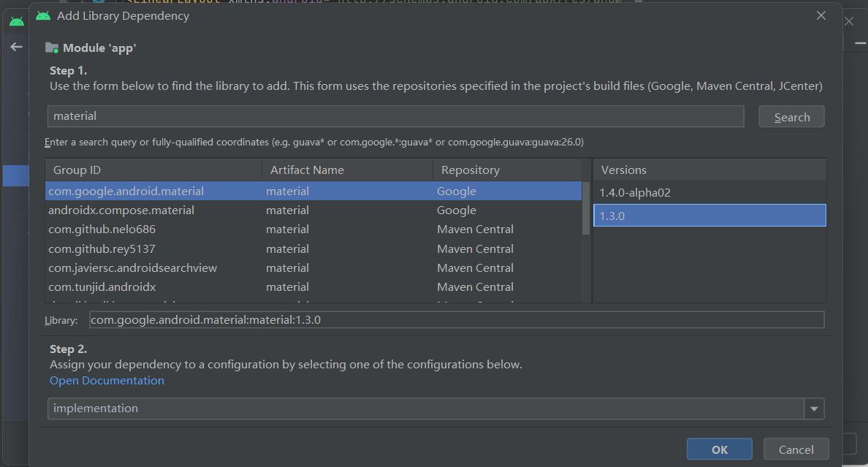Open the Open Documentation link
868x467 pixels.
(x=107, y=381)
